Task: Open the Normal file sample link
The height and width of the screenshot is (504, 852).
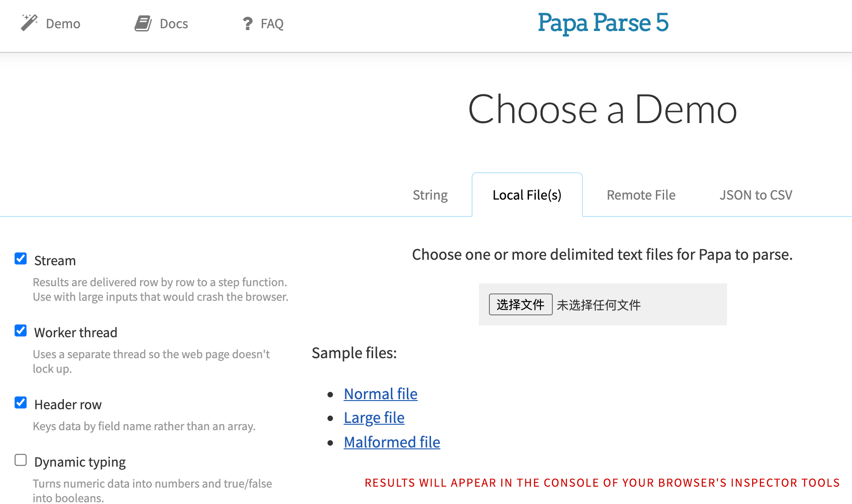Action: coord(380,394)
